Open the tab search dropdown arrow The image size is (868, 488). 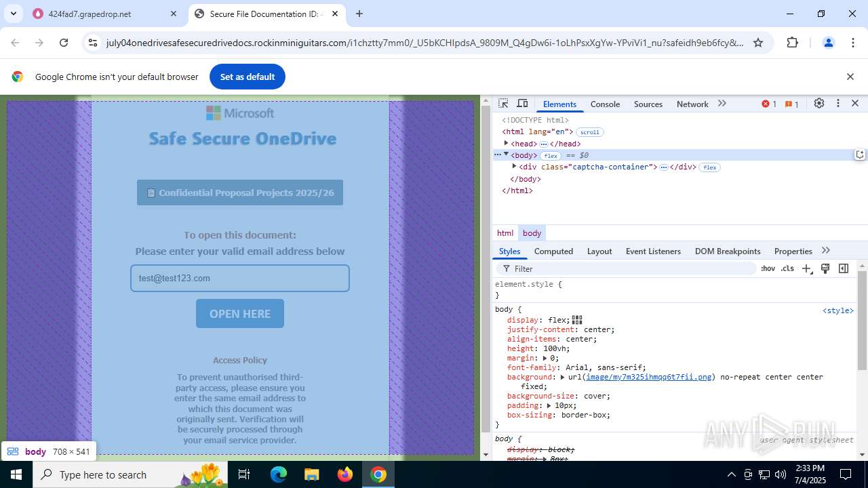point(13,14)
